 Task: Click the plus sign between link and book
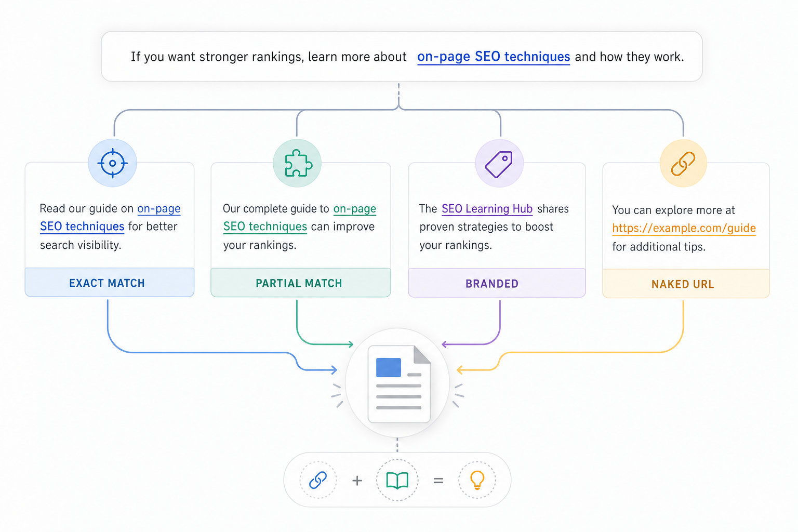[x=357, y=481]
